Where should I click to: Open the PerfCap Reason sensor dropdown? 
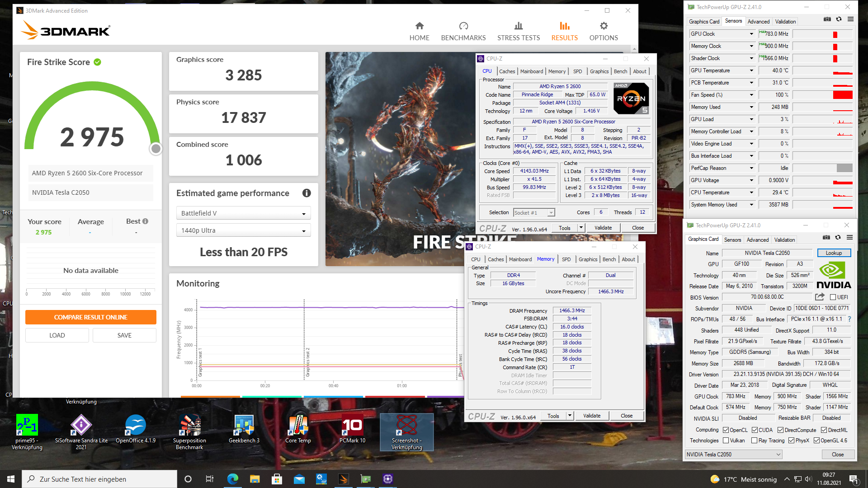coord(751,168)
